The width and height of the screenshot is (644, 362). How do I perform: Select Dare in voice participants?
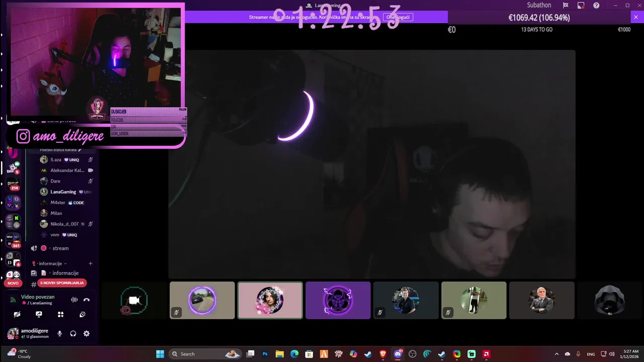(x=67, y=181)
